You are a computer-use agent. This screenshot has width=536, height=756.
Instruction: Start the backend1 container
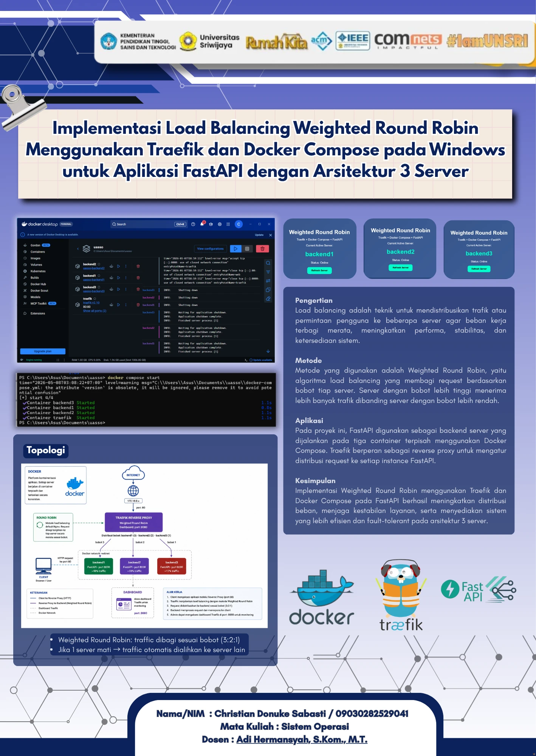click(118, 277)
